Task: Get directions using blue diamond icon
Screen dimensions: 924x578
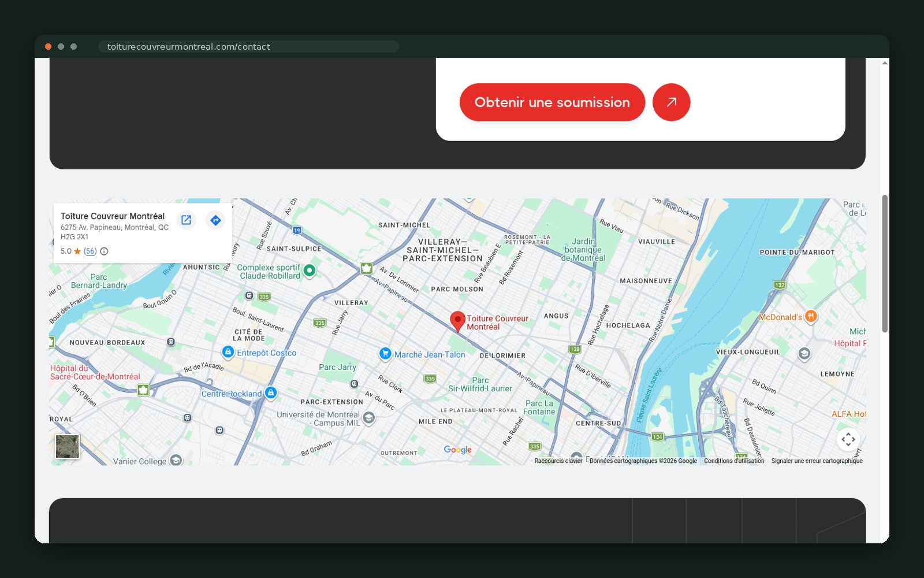Action: [x=215, y=220]
